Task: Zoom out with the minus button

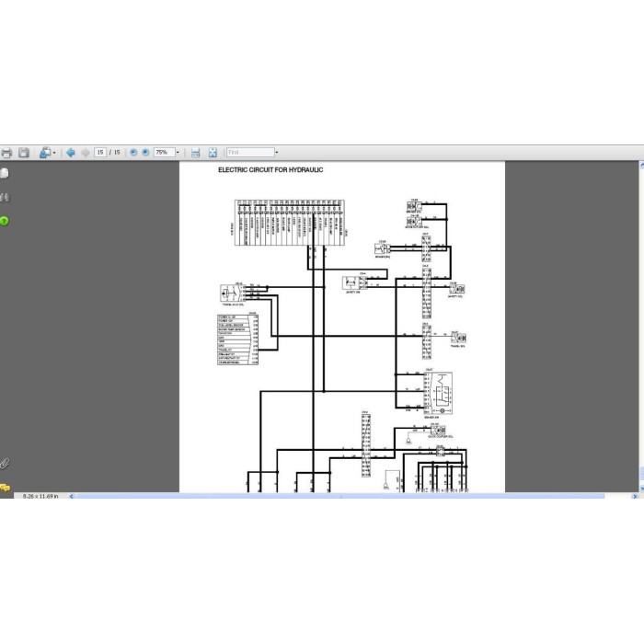Action: click(x=133, y=153)
